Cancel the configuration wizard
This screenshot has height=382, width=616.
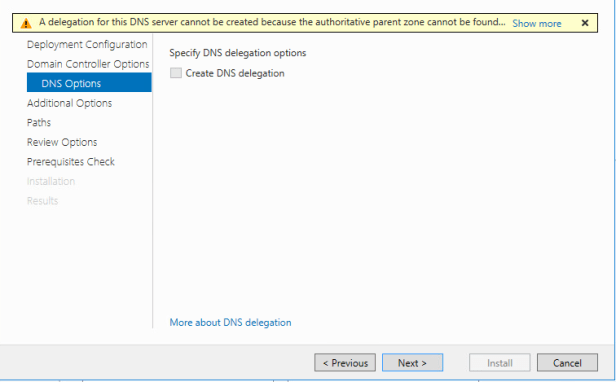point(567,362)
